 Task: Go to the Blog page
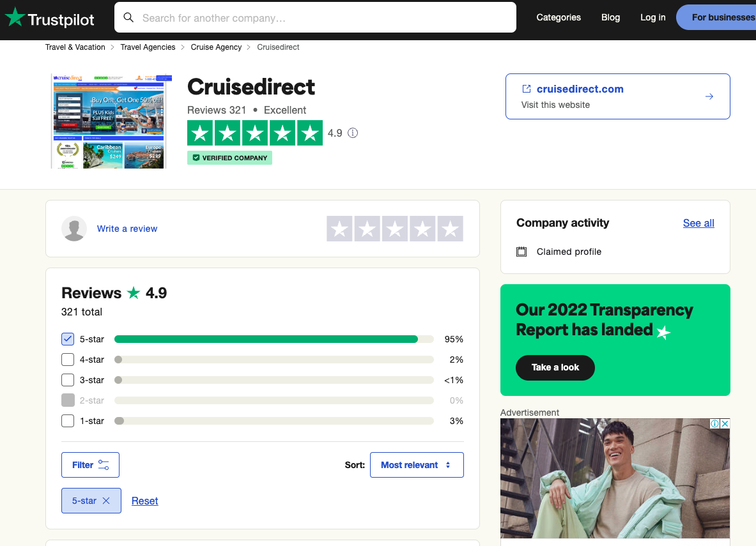(610, 17)
